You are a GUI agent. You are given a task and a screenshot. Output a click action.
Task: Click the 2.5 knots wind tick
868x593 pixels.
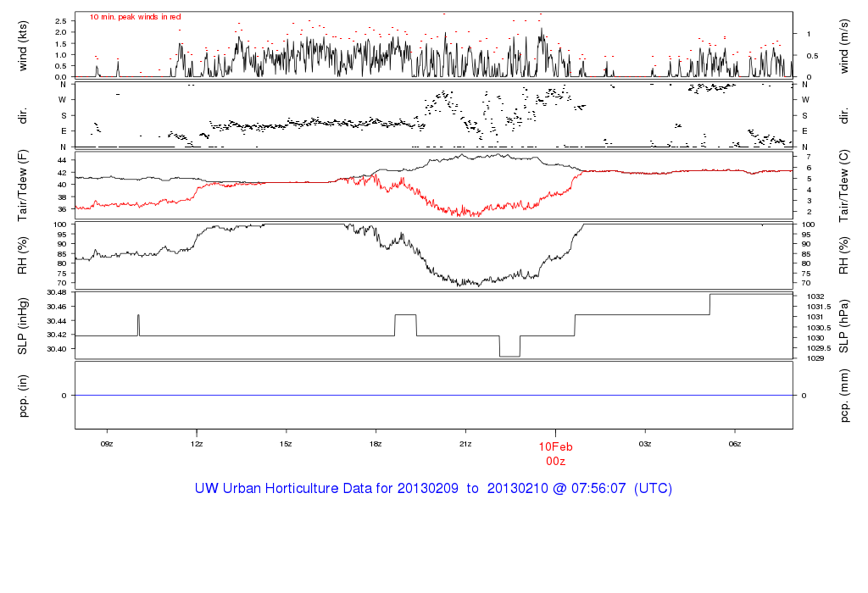61,21
